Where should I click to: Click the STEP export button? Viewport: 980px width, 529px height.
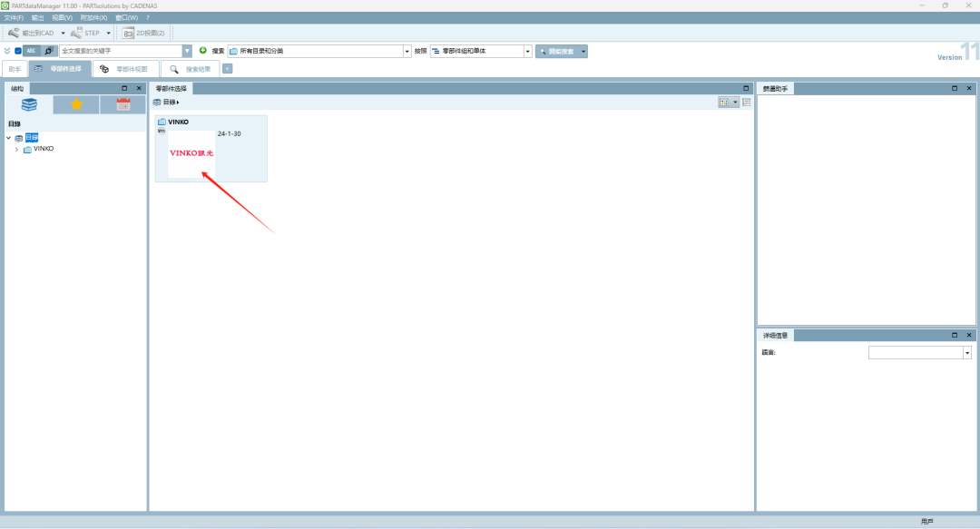(x=85, y=33)
